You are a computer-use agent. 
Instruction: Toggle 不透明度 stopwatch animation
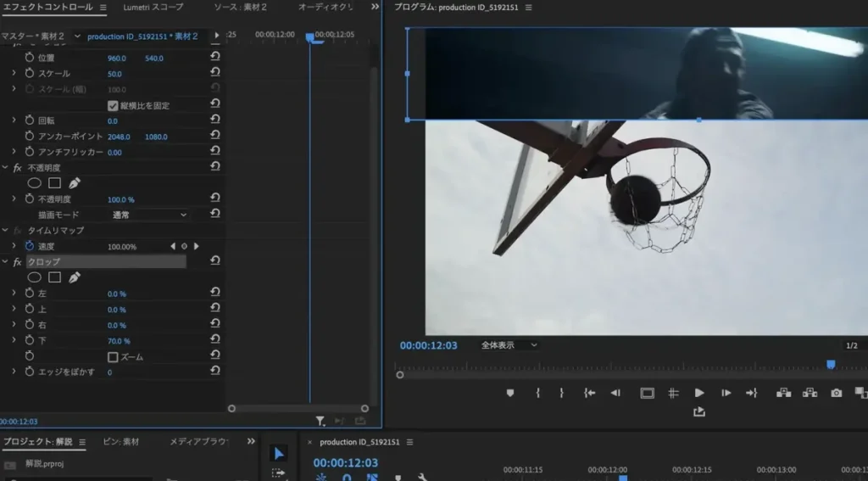[30, 199]
